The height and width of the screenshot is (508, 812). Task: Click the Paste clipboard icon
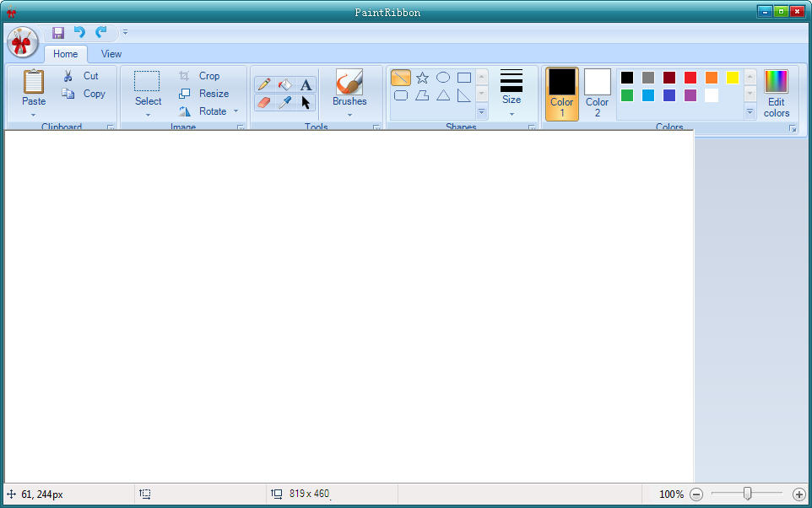34,83
